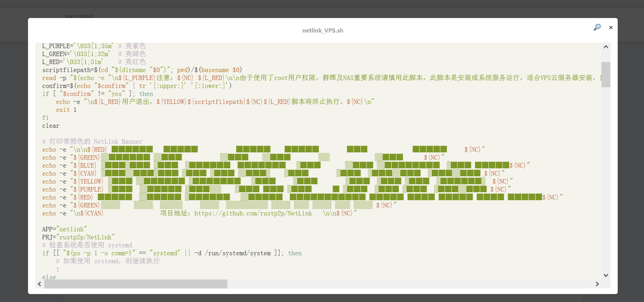
Task: Click the confirm=$(echo ...) line
Action: coord(137,86)
